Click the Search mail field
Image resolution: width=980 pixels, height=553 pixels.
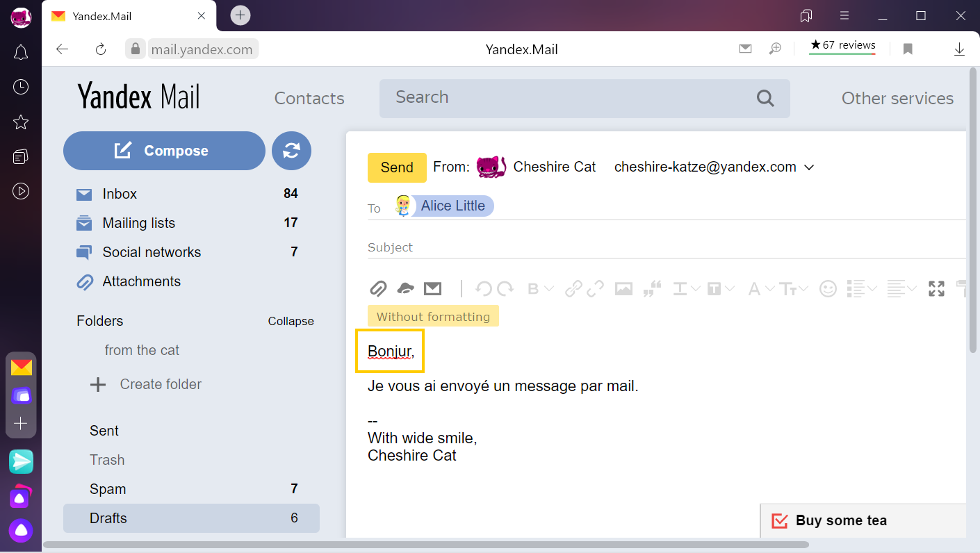[x=585, y=98]
